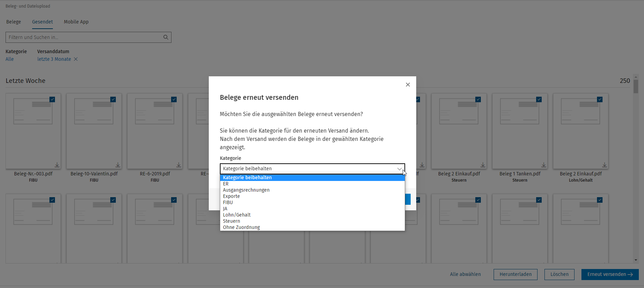The width and height of the screenshot is (644, 288).
Task: Download Beleg-10-Valentin.pdf via its download icon
Action: point(118,165)
